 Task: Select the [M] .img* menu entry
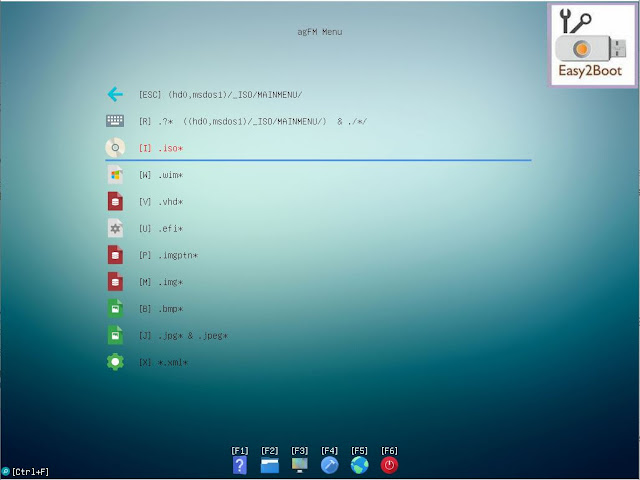click(x=161, y=282)
